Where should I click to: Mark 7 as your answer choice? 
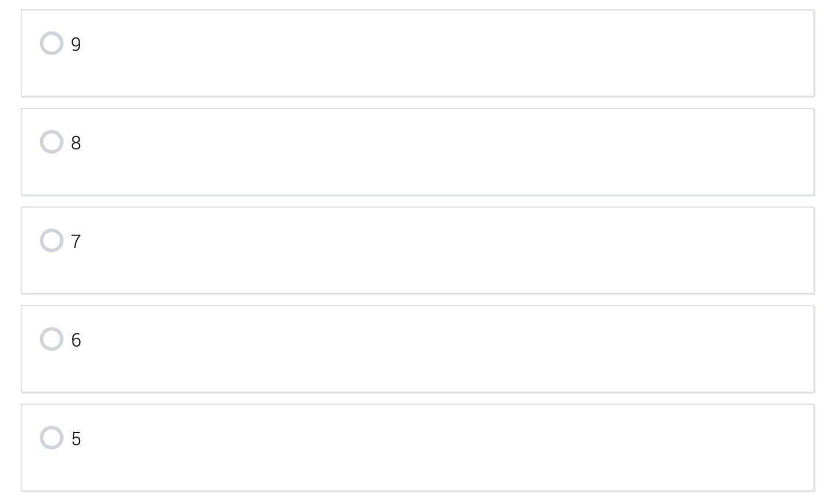pyautogui.click(x=51, y=240)
